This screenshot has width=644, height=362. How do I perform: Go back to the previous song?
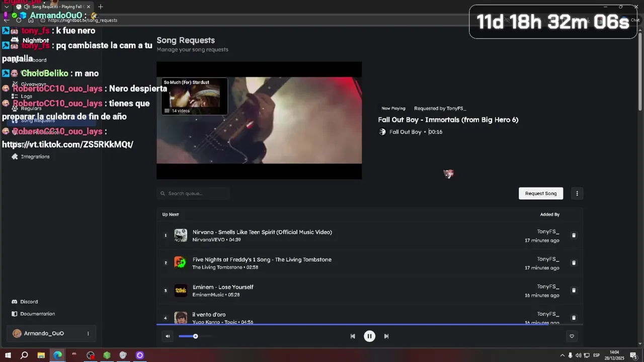pyautogui.click(x=353, y=336)
